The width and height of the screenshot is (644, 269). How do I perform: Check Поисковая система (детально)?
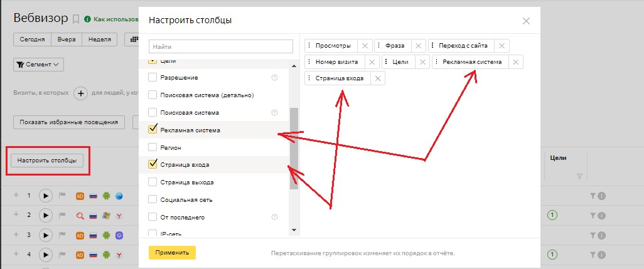pos(153,95)
